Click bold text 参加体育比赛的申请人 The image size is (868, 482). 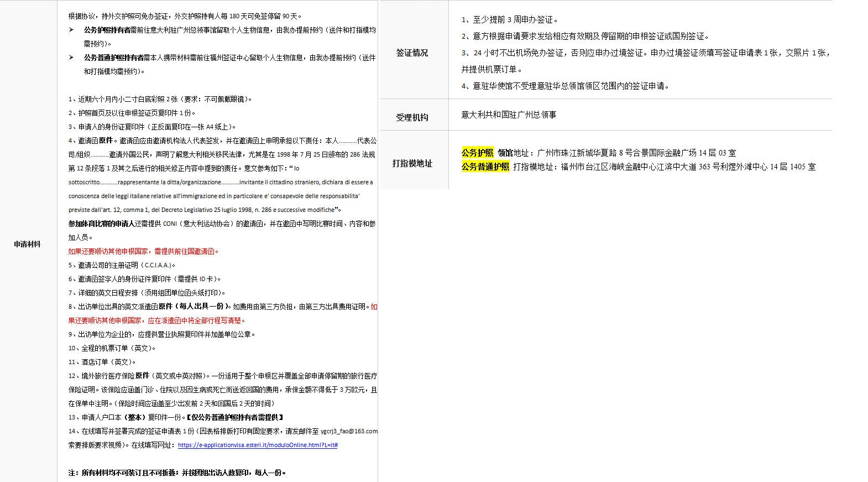(102, 224)
